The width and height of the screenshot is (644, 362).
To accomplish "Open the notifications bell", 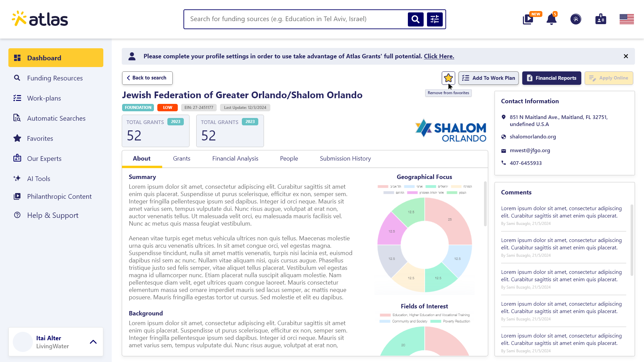I will (551, 19).
